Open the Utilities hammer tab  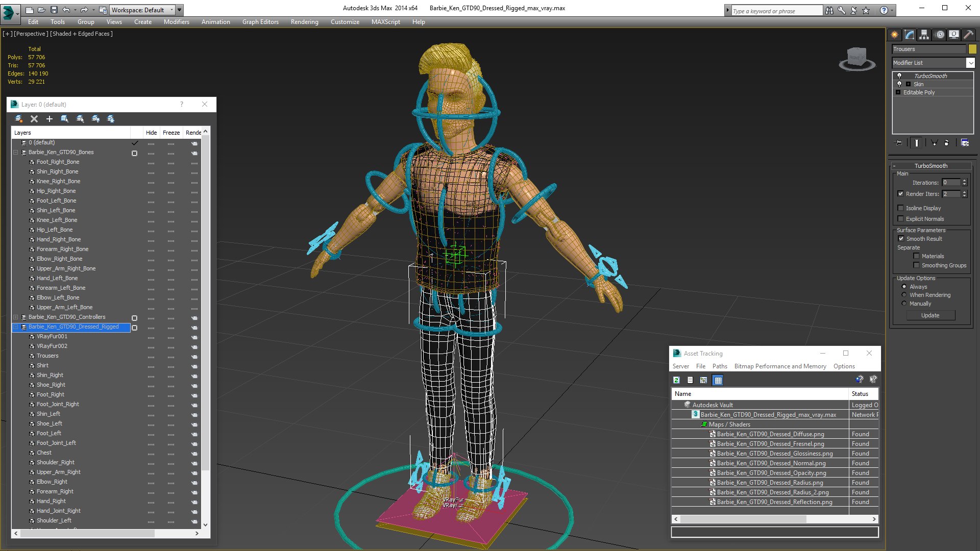pos(968,35)
